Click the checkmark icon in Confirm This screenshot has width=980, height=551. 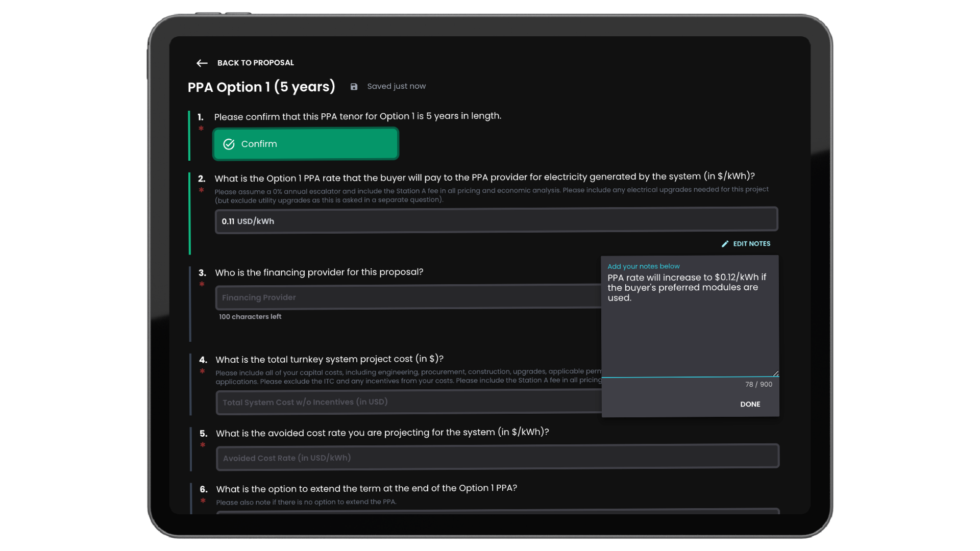pos(229,144)
